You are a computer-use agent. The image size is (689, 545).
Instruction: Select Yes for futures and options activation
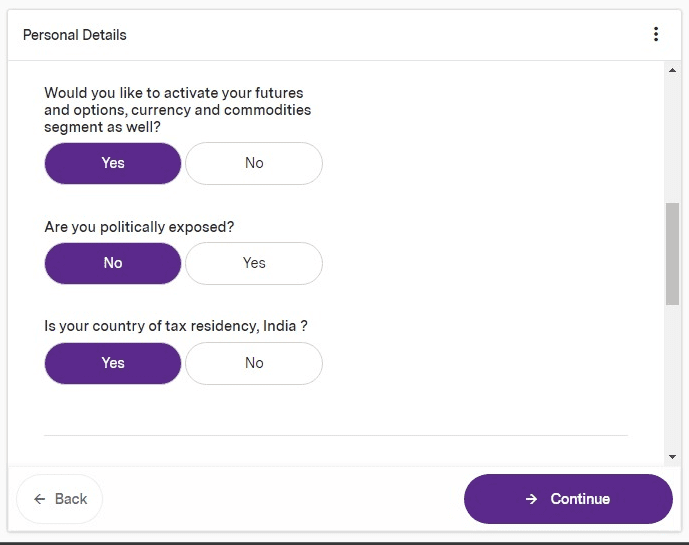(113, 163)
